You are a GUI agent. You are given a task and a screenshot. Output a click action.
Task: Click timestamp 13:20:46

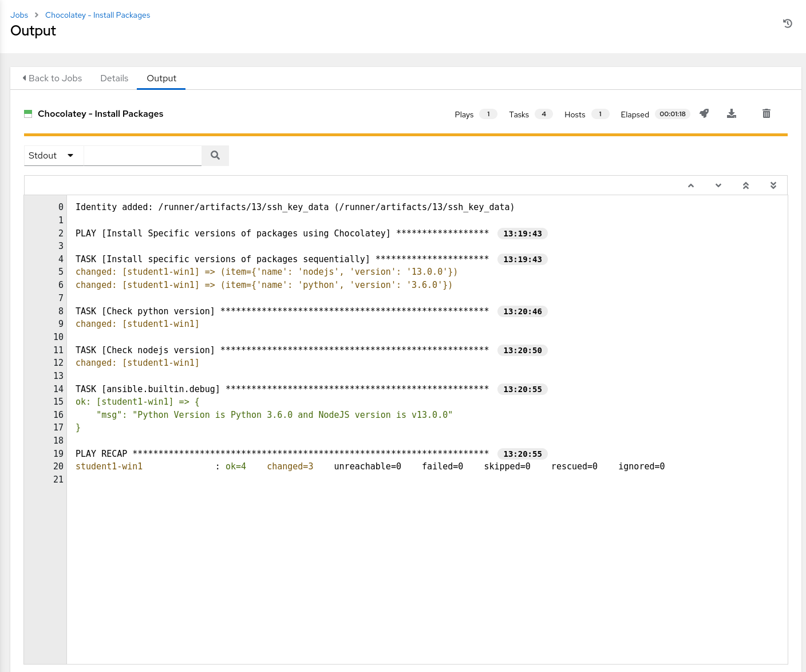(523, 311)
